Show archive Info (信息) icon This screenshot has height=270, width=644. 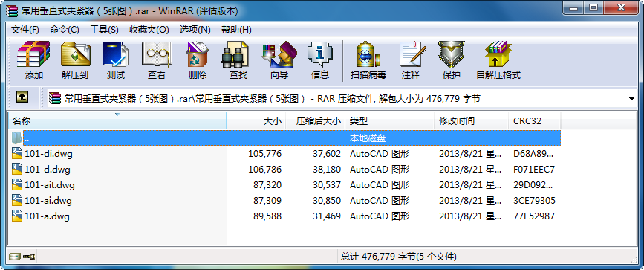coord(320,60)
